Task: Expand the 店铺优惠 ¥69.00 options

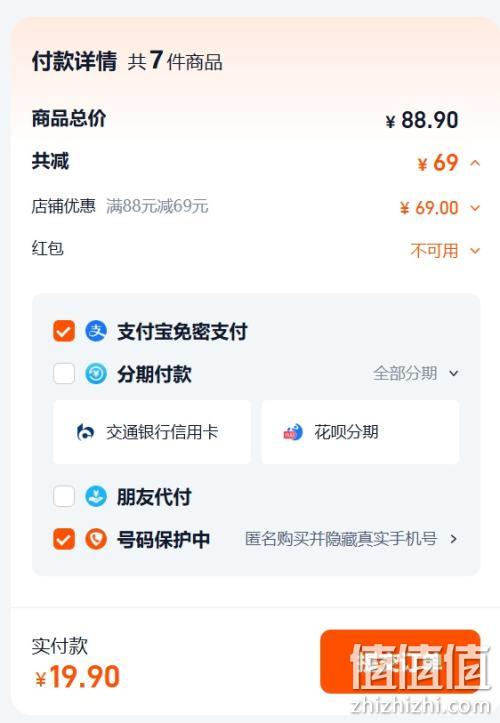Action: coord(475,208)
